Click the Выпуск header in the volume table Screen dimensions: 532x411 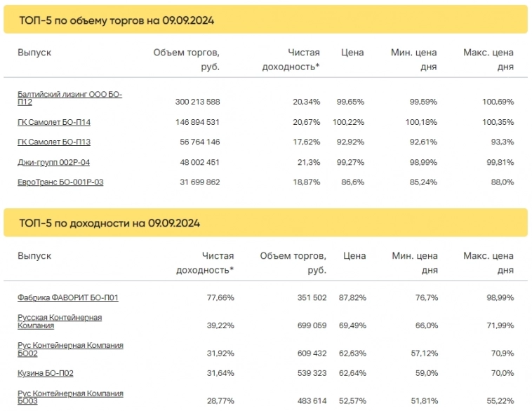34,53
